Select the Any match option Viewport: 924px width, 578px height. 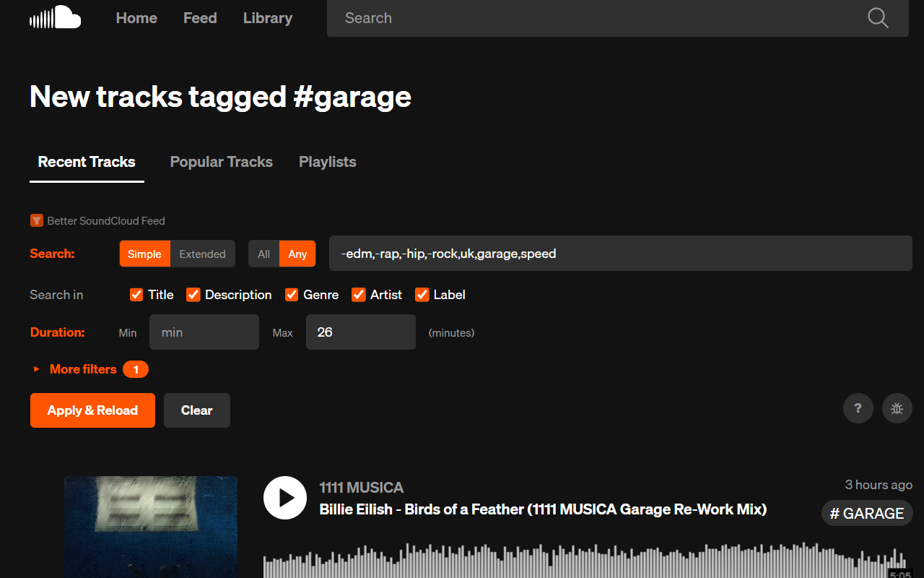pos(297,254)
